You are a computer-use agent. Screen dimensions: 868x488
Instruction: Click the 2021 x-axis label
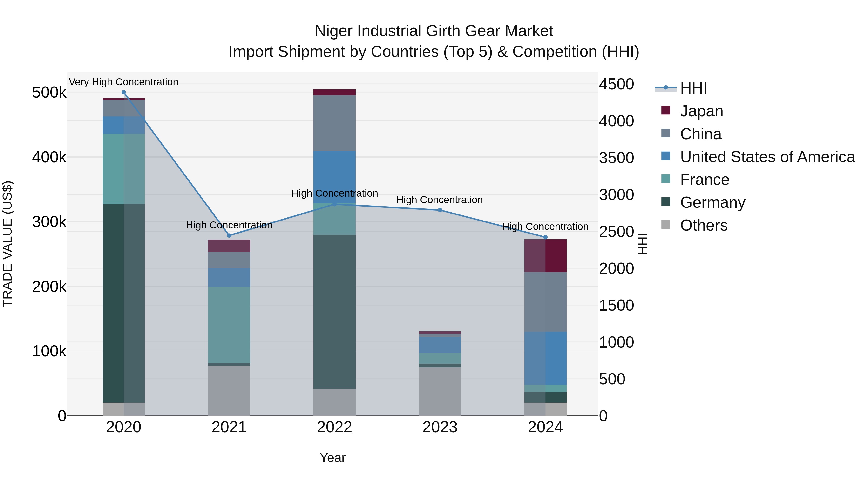tap(229, 427)
